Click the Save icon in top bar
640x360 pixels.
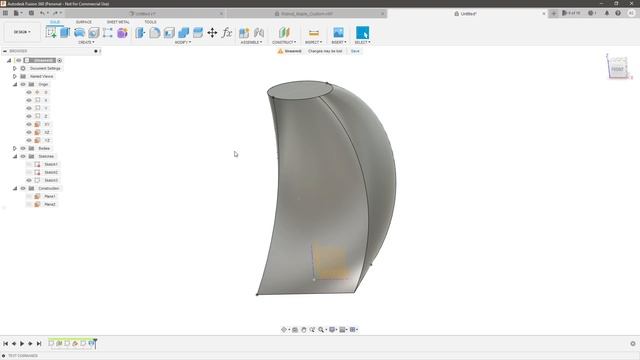[31, 13]
